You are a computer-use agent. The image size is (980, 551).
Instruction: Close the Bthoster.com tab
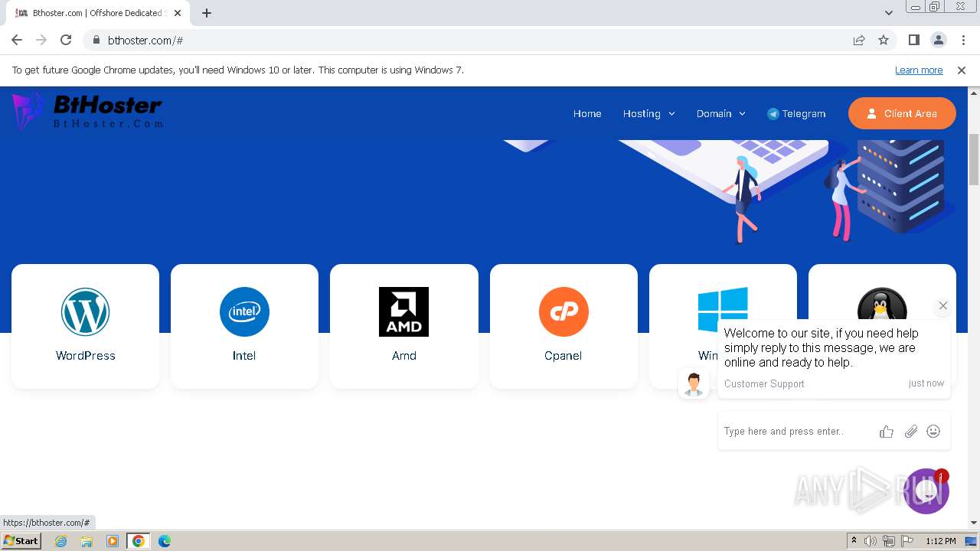(178, 13)
